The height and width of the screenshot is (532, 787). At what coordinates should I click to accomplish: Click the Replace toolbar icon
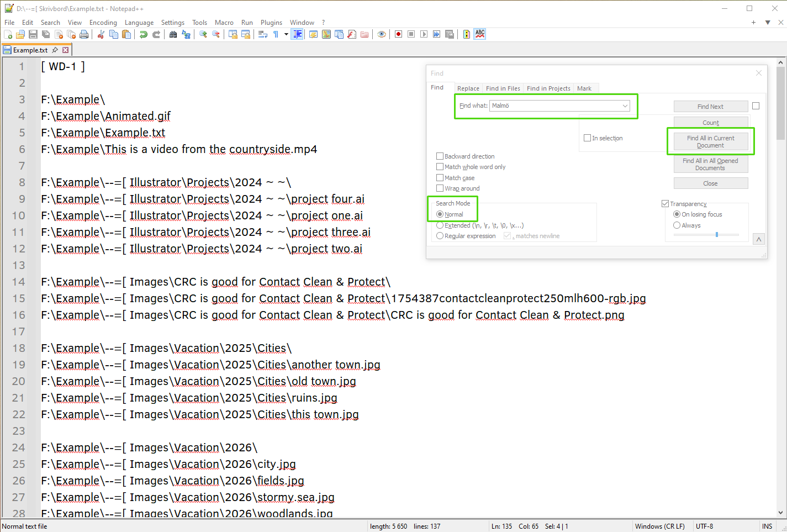(186, 34)
